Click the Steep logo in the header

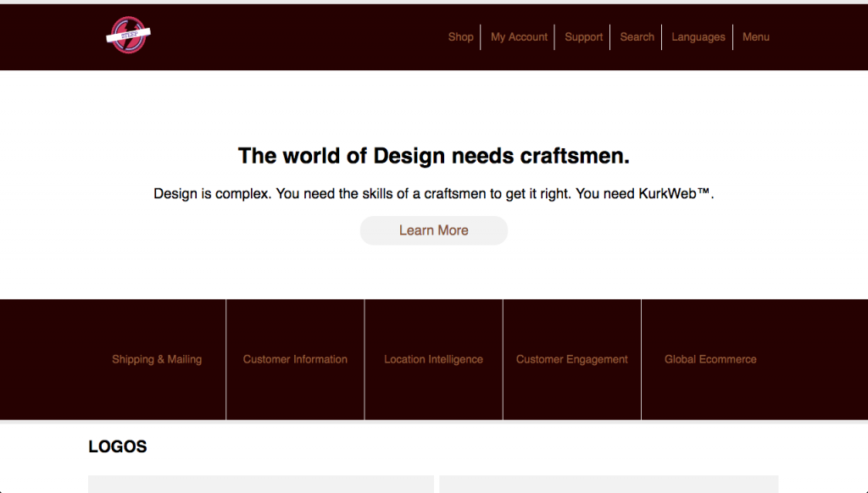tap(129, 35)
